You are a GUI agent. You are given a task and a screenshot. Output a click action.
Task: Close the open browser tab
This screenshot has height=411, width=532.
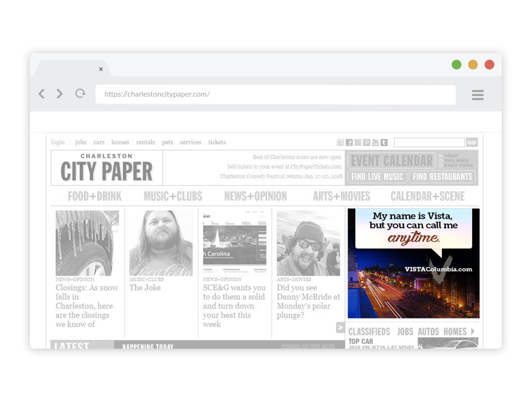click(x=101, y=69)
